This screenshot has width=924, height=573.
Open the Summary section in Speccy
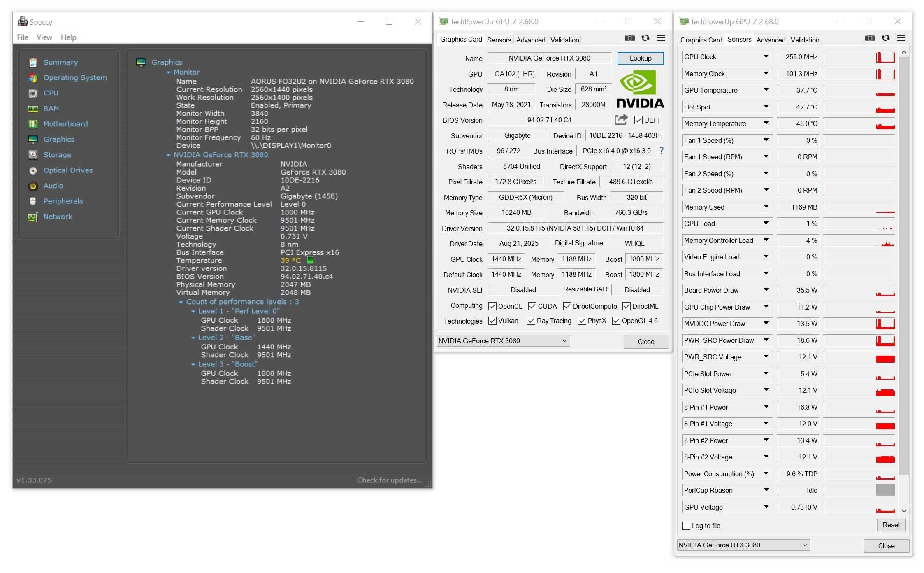(60, 62)
